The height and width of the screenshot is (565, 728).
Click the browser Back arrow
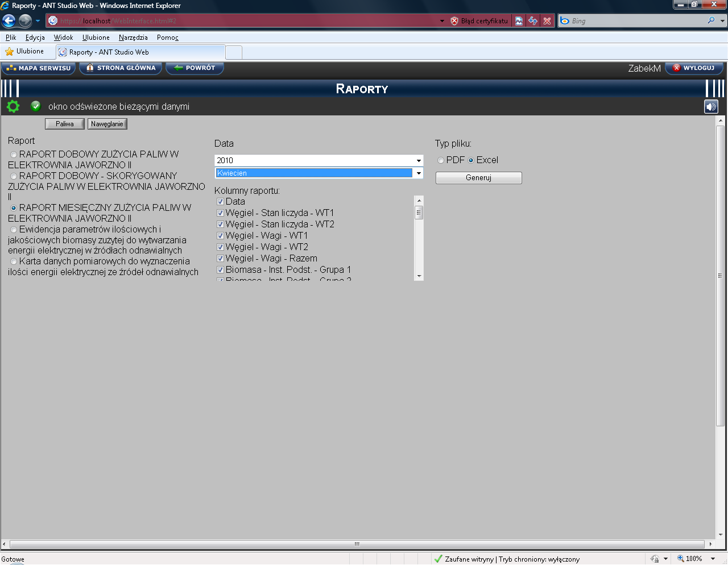coord(9,21)
